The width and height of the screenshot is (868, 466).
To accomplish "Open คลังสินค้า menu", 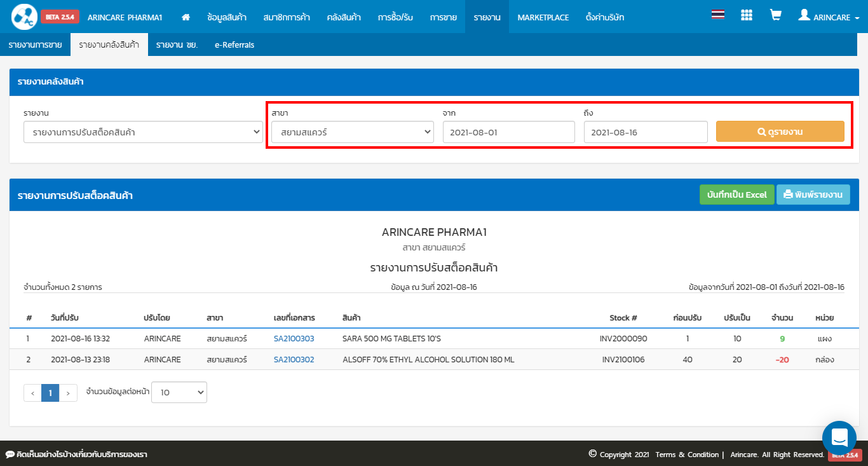I will click(x=344, y=17).
